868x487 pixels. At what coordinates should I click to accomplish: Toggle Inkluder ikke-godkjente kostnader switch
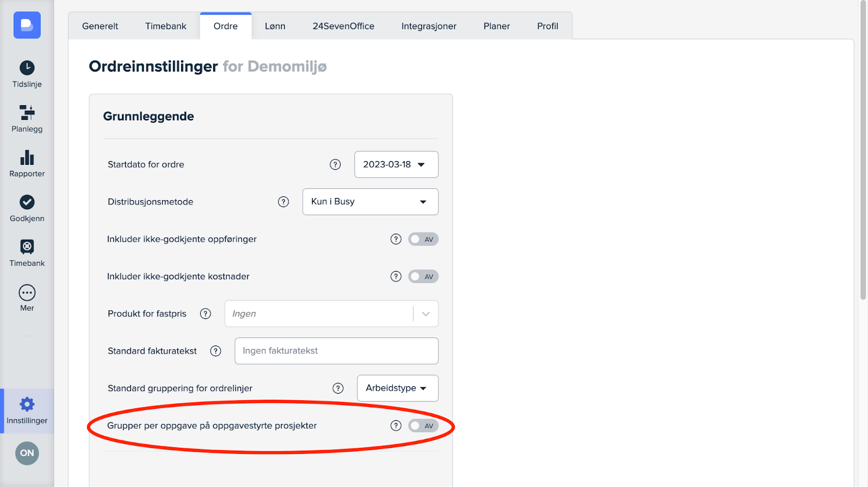click(x=423, y=277)
